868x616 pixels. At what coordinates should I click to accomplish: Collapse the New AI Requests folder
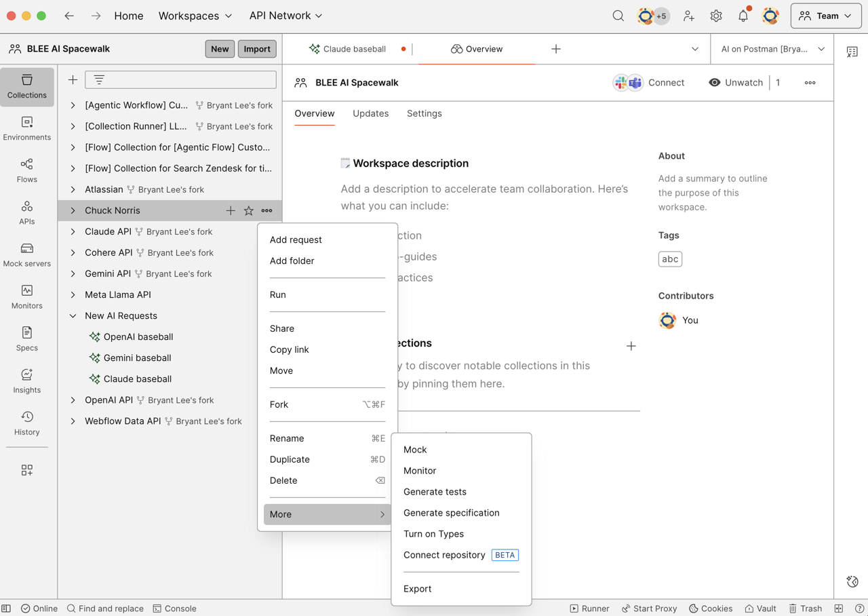(73, 316)
